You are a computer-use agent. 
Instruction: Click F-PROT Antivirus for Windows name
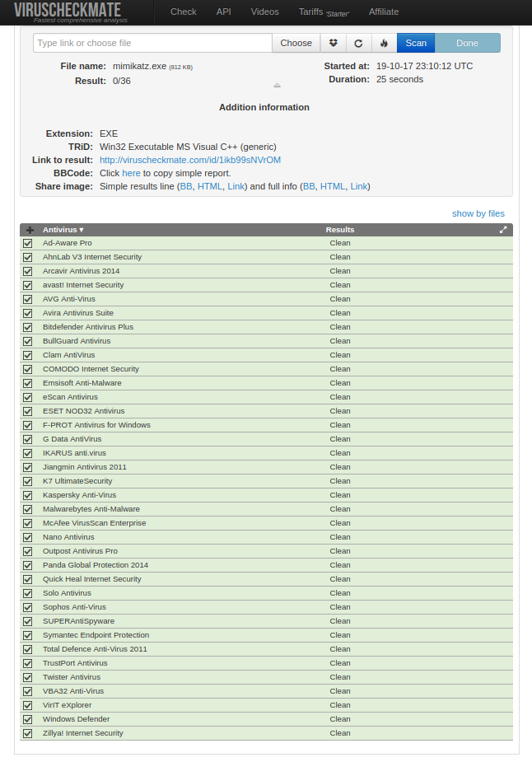click(96, 425)
